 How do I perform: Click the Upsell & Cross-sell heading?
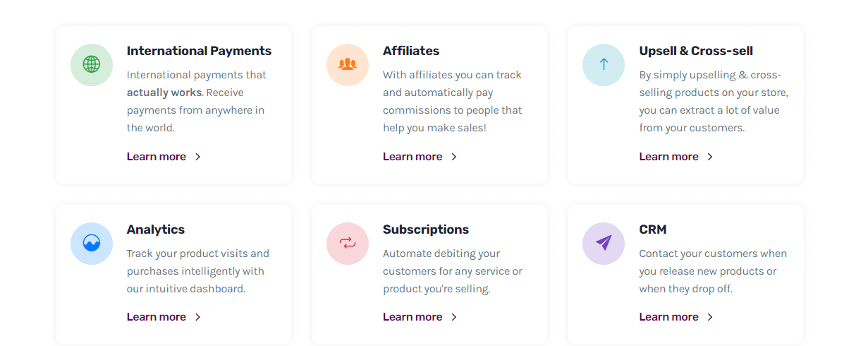(696, 51)
